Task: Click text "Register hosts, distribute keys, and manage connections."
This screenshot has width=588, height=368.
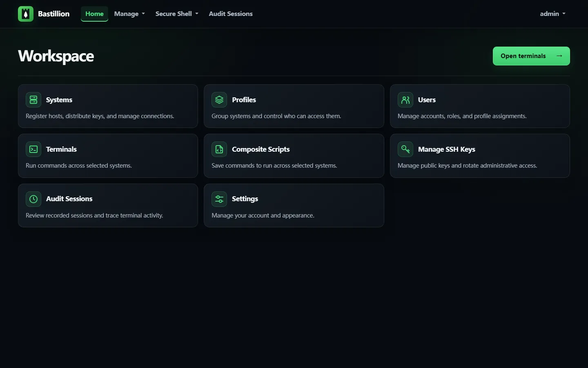Action: click(x=100, y=116)
